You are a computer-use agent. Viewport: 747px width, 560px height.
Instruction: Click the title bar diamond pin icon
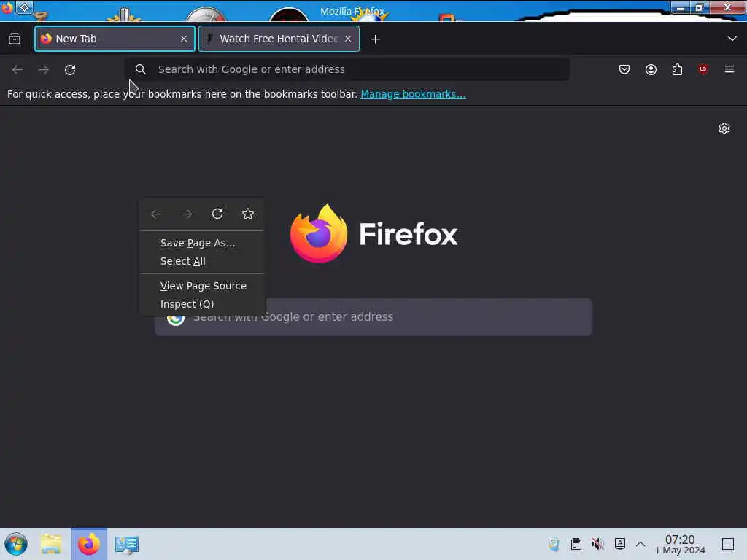(24, 7)
